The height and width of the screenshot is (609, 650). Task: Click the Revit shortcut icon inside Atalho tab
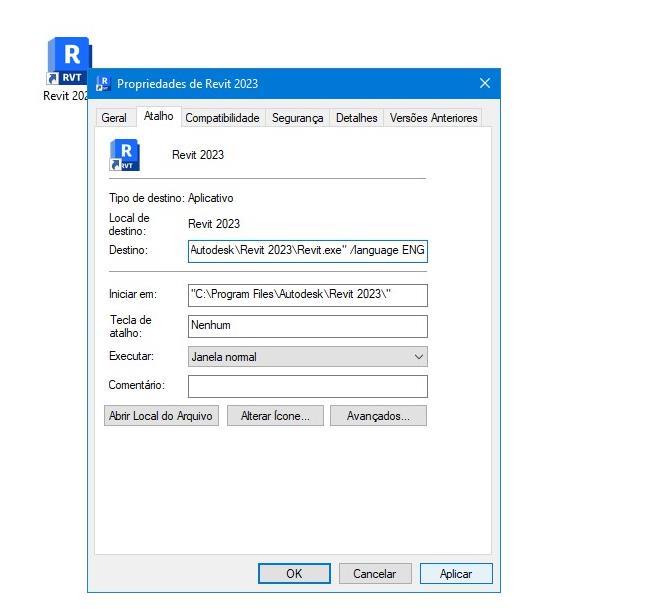(125, 155)
